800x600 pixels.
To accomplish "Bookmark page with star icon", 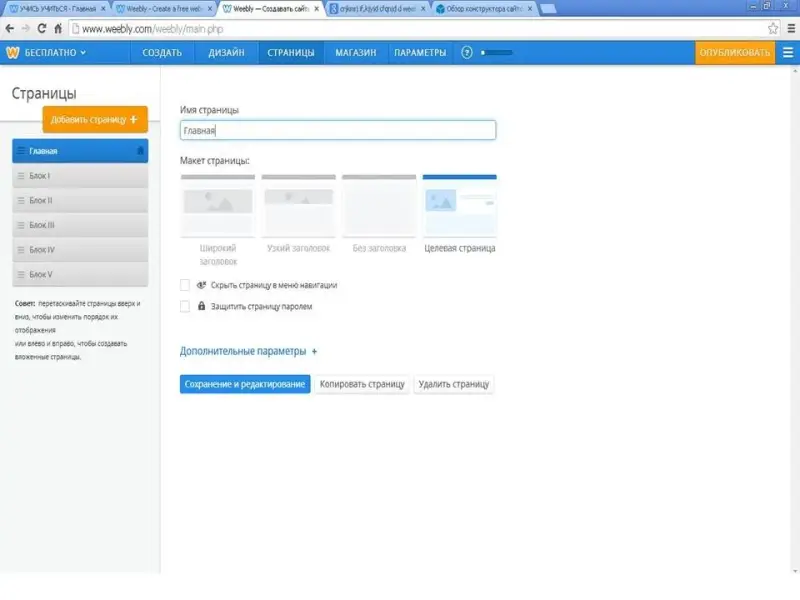I will click(773, 29).
